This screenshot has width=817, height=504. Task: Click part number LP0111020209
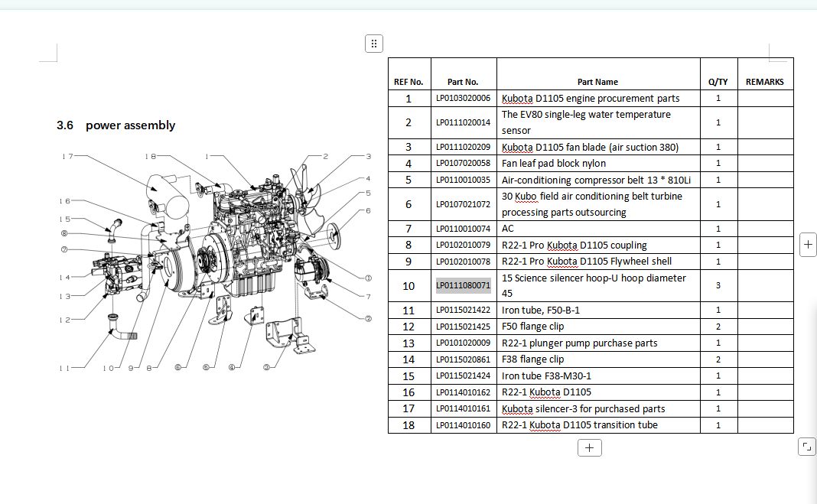464,148
